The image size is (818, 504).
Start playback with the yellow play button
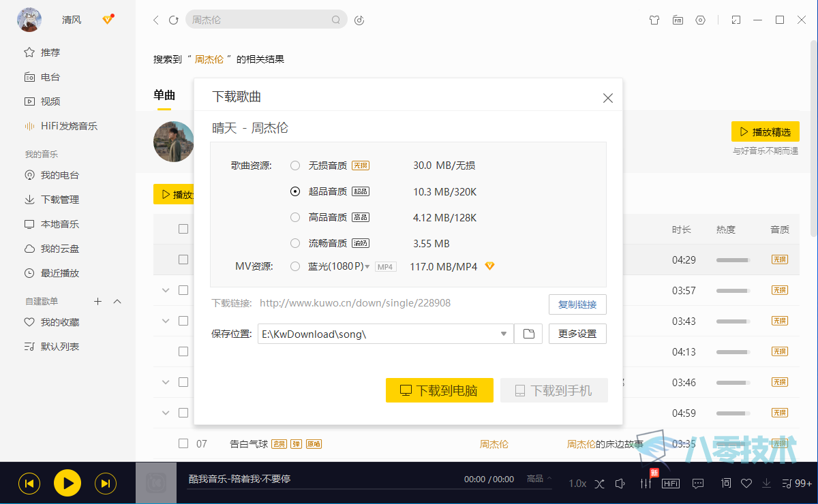(67, 484)
